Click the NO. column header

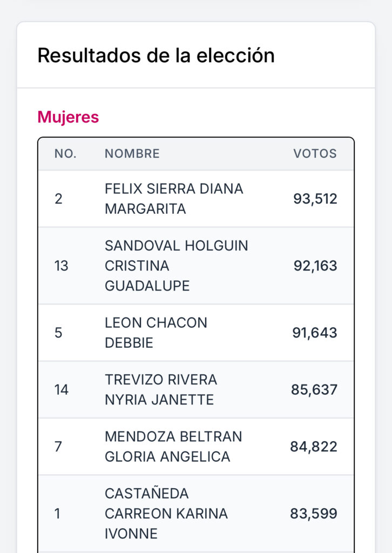tap(65, 153)
